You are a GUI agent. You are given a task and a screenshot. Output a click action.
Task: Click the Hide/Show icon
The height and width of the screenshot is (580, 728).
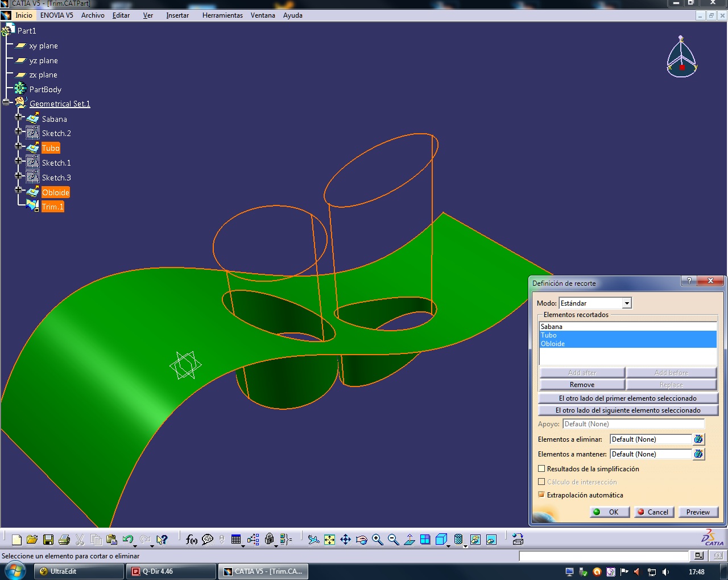click(x=475, y=540)
